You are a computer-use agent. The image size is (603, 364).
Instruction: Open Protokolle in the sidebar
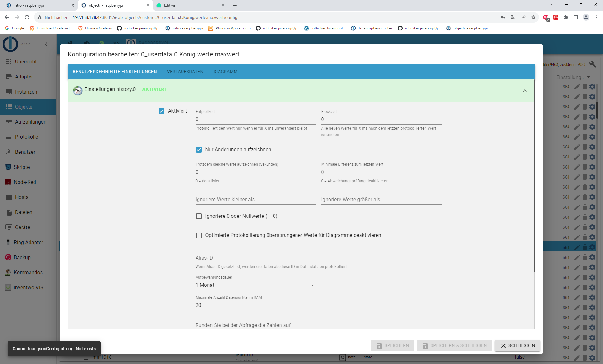28,137
